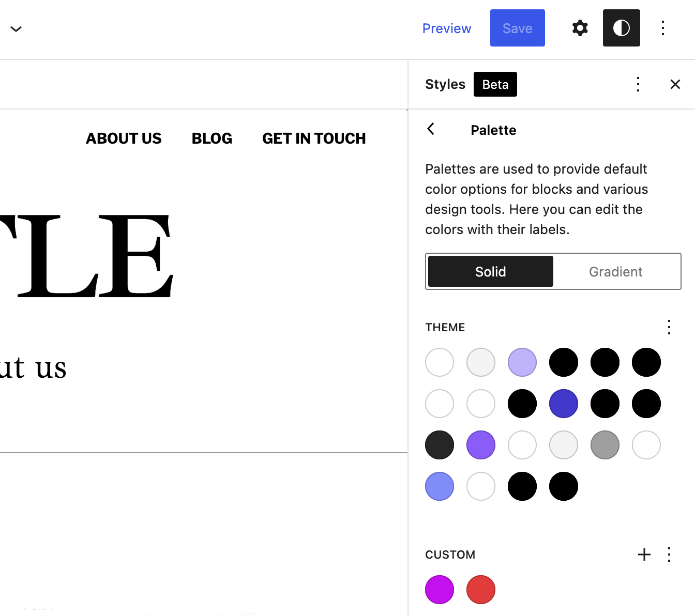
Task: Open the top bar Options menu
Action: 663,28
